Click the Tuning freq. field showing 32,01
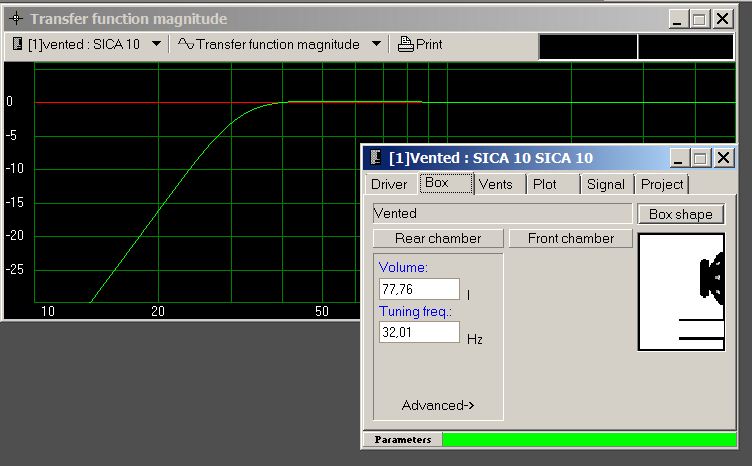The width and height of the screenshot is (752, 466). point(419,332)
